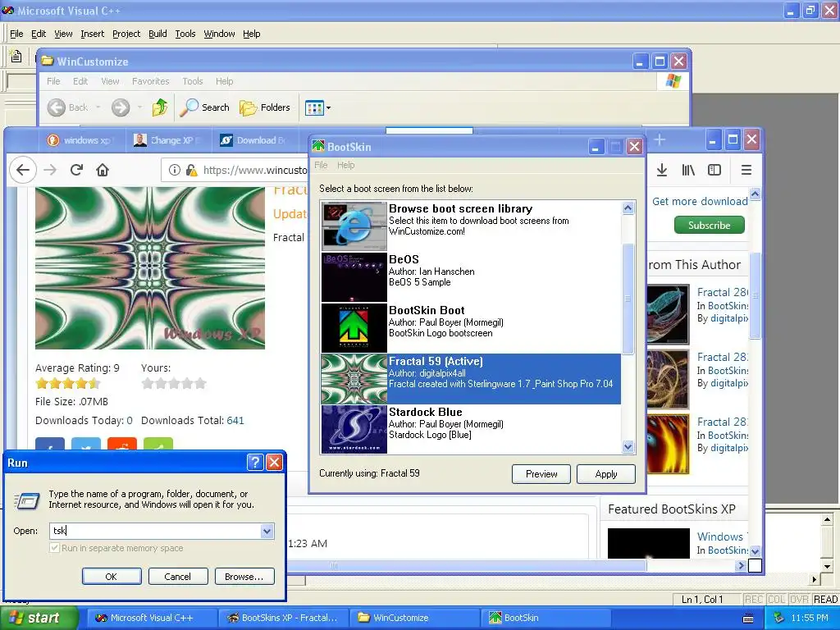This screenshot has width=840, height=630.
Task: Click the Run dialog help question button
Action: tap(255, 463)
